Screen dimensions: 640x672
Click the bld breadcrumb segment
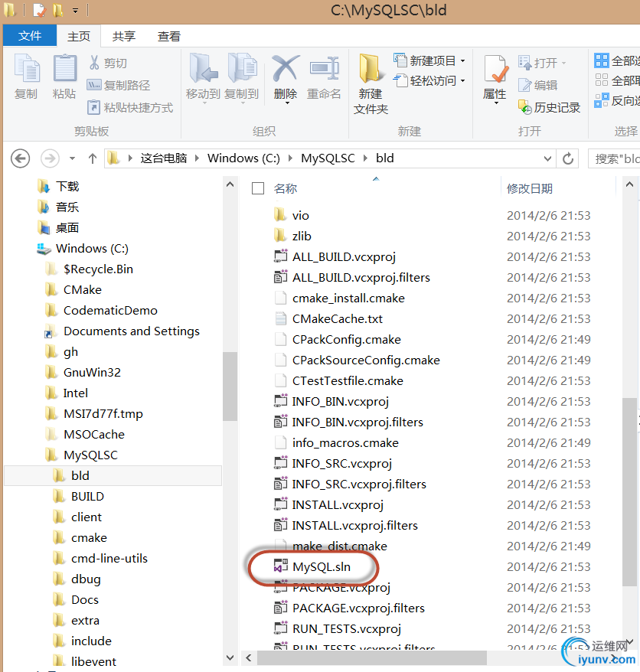point(384,158)
